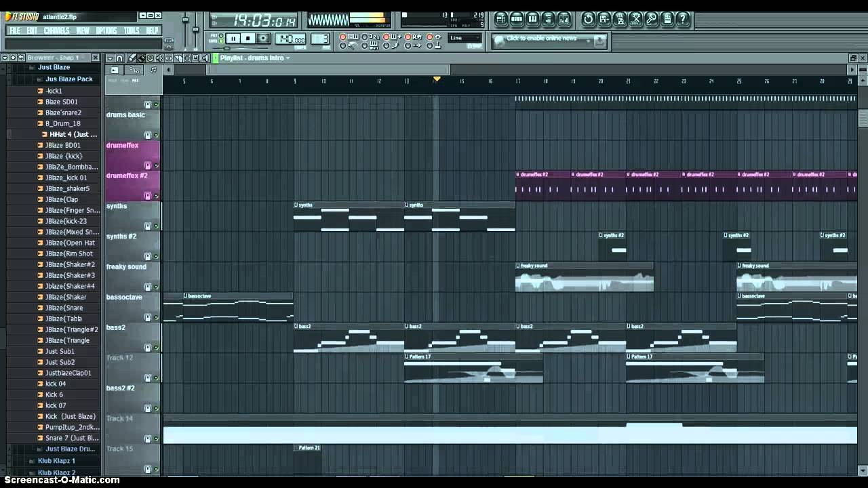Mute the drumeffex #2 track
Screen dimensions: 868x488
(x=156, y=196)
